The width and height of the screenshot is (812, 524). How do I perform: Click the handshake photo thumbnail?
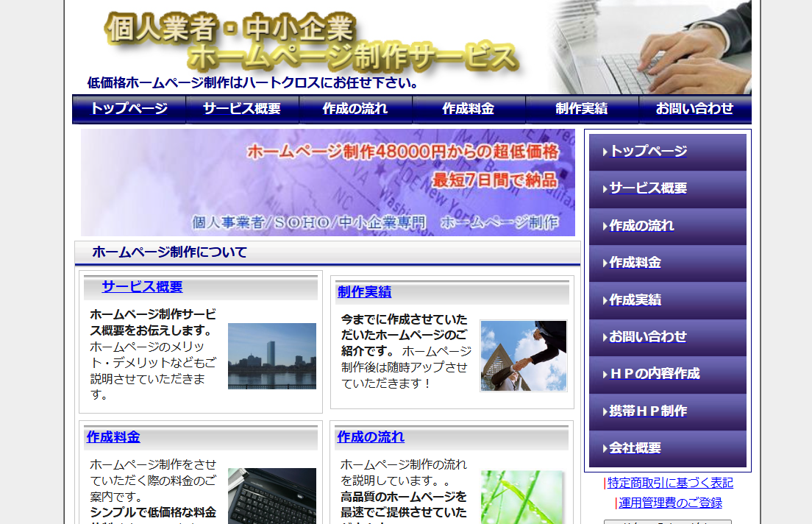(x=523, y=356)
